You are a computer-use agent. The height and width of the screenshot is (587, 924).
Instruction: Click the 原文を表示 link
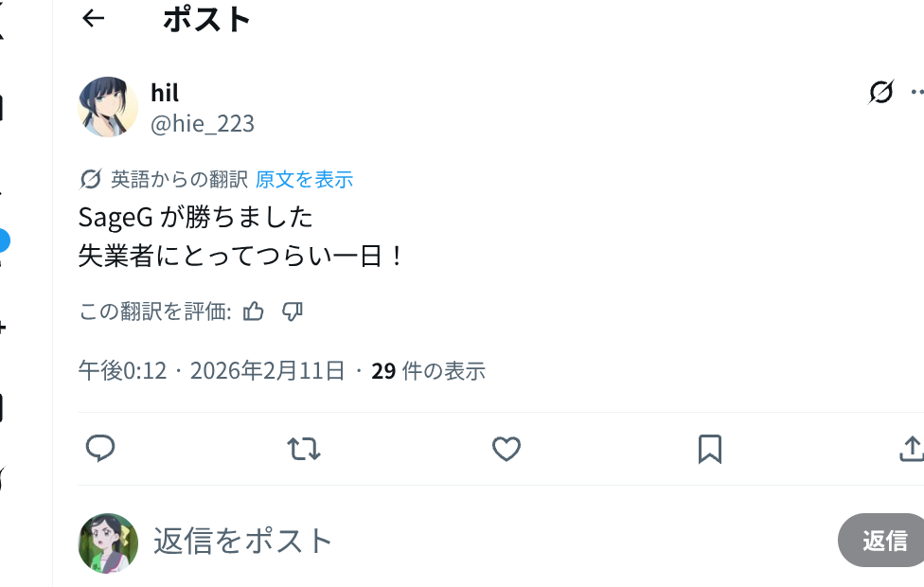[x=304, y=180]
